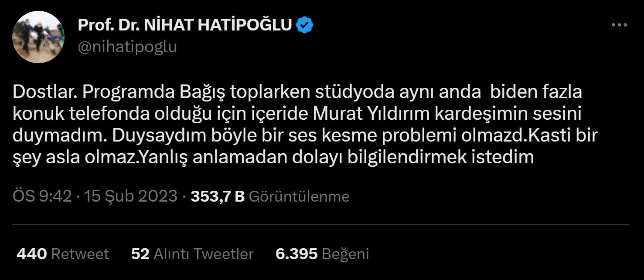Open the 52 Alıntı Tweetler list
The image size is (644, 280).
tap(192, 254)
